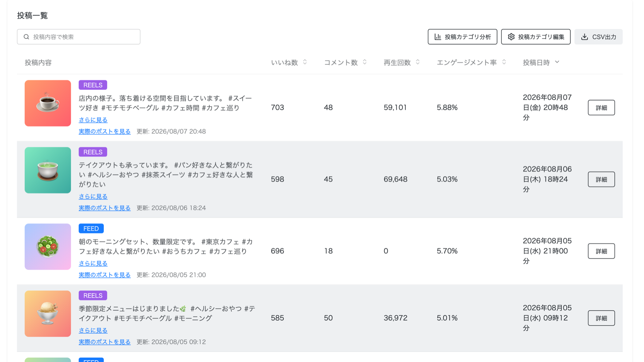The width and height of the screenshot is (644, 362).
Task: Click さらに見る for the 店内の様子 post
Action: [x=93, y=120]
